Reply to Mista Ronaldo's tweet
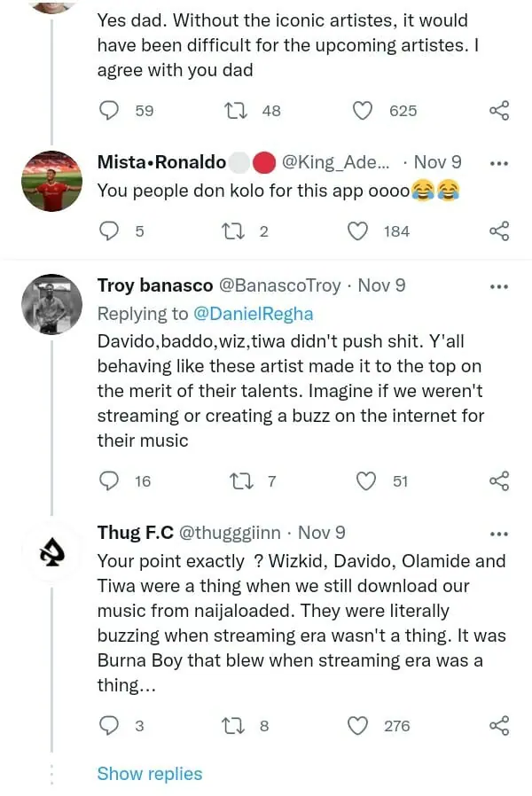 pyautogui.click(x=109, y=231)
